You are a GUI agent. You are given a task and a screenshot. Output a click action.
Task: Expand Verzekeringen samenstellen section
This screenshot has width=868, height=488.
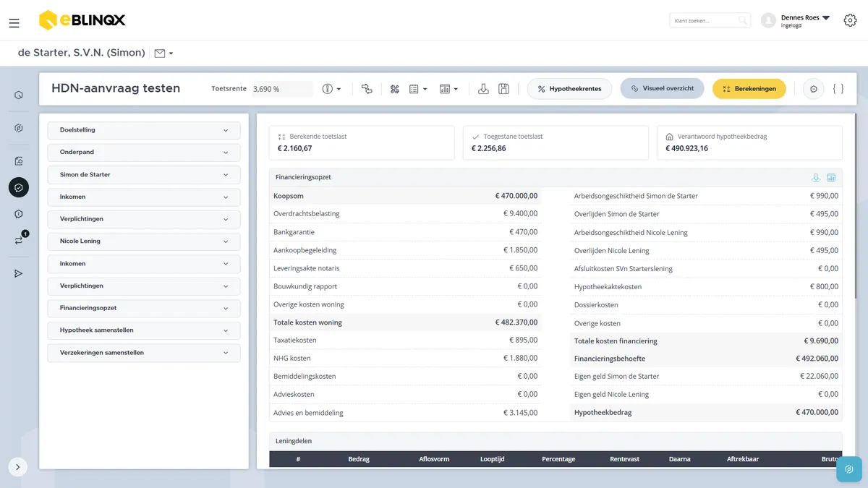coord(144,353)
